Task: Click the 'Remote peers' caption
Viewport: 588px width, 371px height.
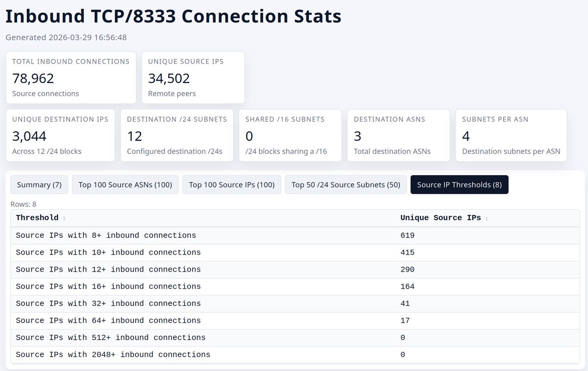Action: (172, 93)
